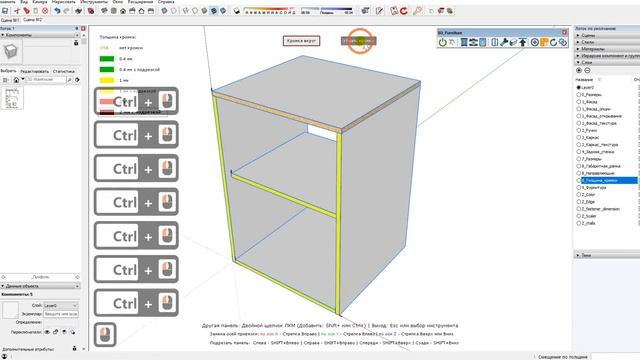
Task: Click the 3D Warehouse search field
Action: pos(46,80)
